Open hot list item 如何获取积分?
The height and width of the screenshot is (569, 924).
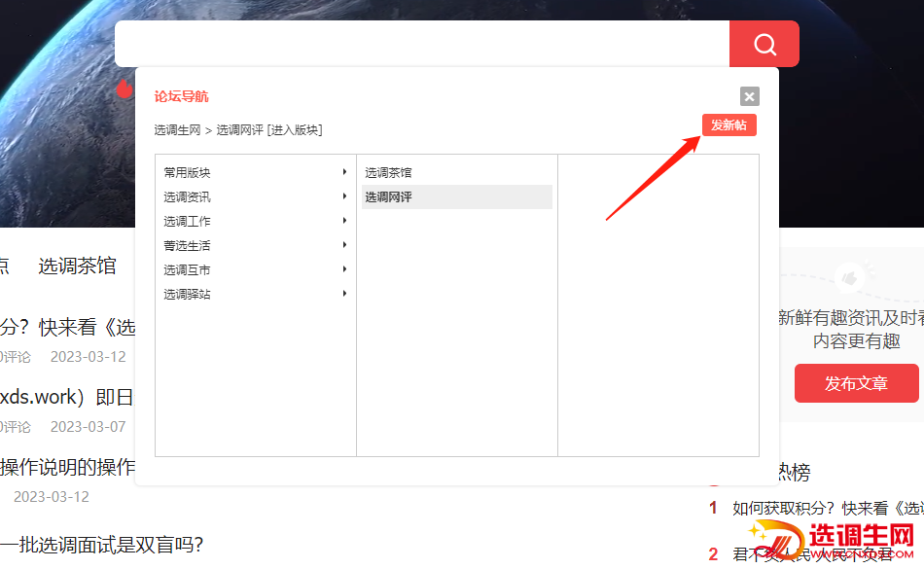828,508
